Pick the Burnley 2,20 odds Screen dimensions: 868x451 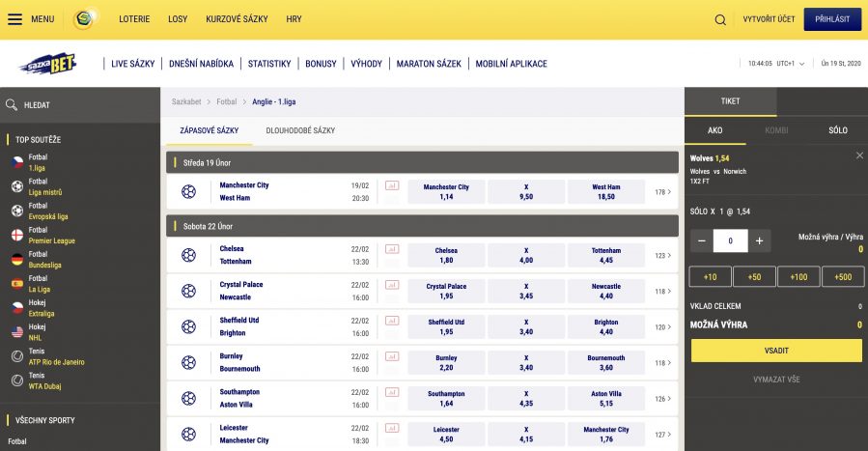click(446, 362)
